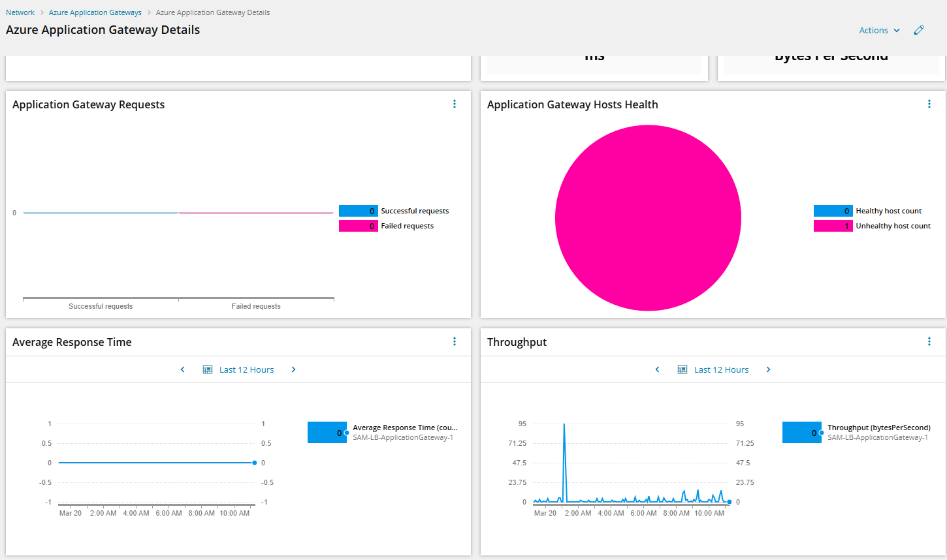Open the Network breadcrumb

click(x=20, y=12)
